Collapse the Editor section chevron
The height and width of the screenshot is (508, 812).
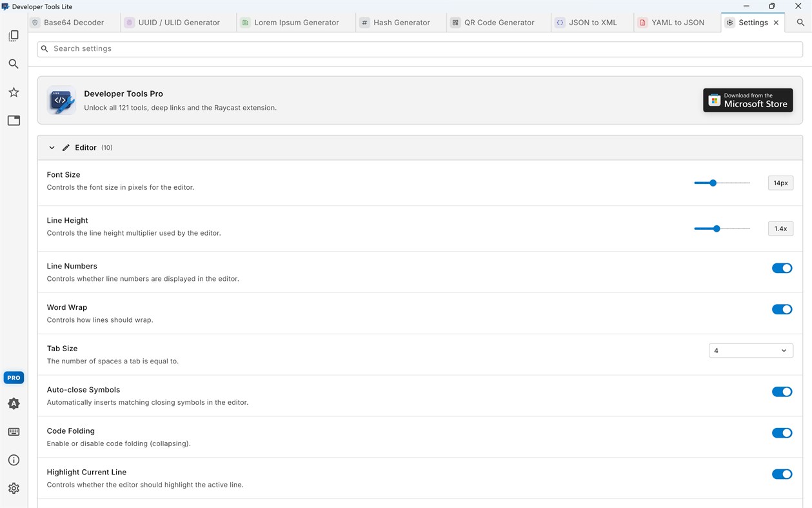click(52, 148)
